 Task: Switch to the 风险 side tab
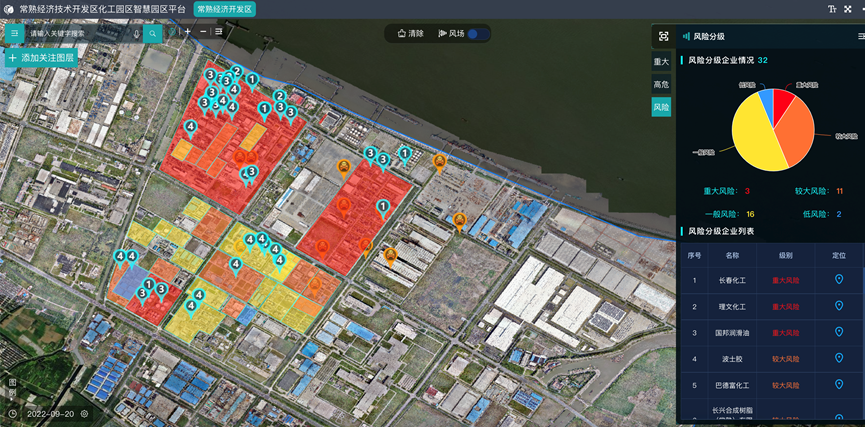(x=661, y=106)
